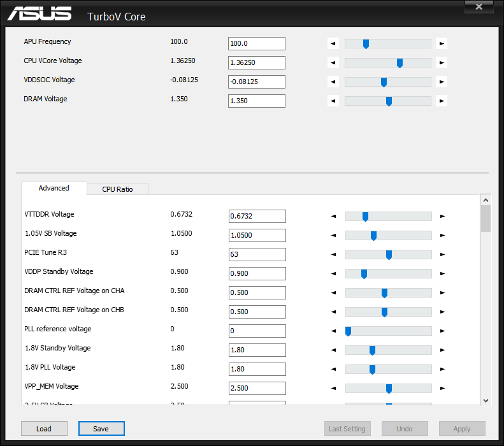Click the DRAM Voltage slider handle
504x446 pixels.
(389, 101)
